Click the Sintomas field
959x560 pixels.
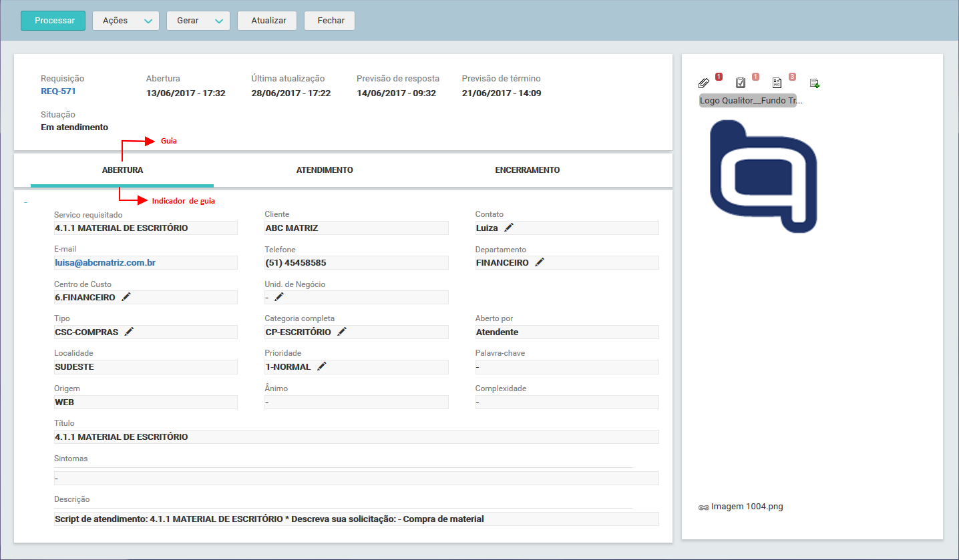click(357, 479)
